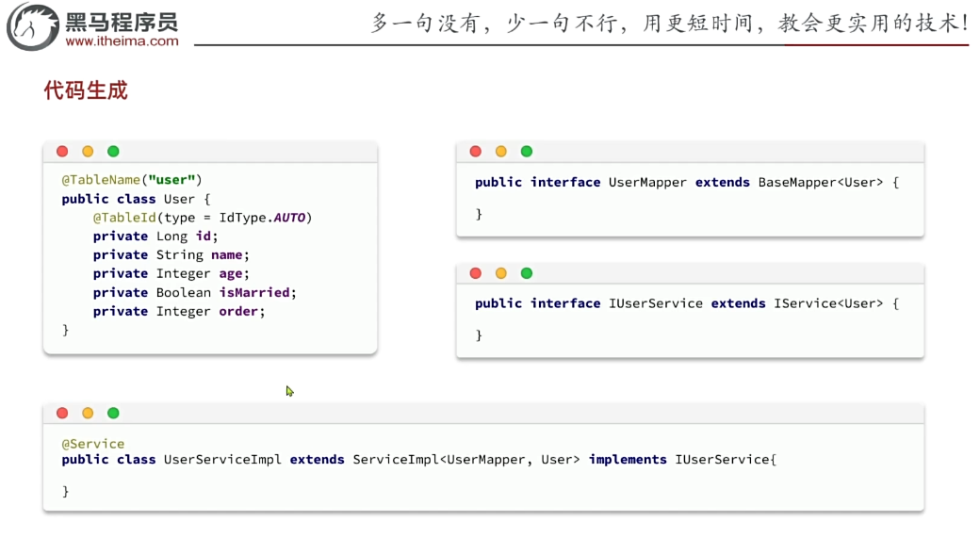Click the yellow dot in User class window

pos(88,152)
